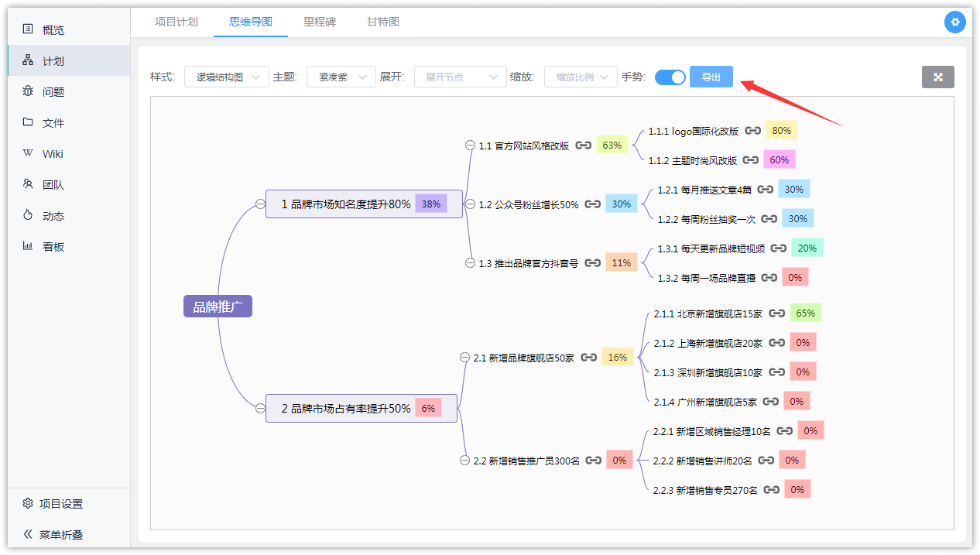Click link icon beside 1.3.1 每天更新品牌短视频
The image size is (980, 555).
click(x=779, y=248)
